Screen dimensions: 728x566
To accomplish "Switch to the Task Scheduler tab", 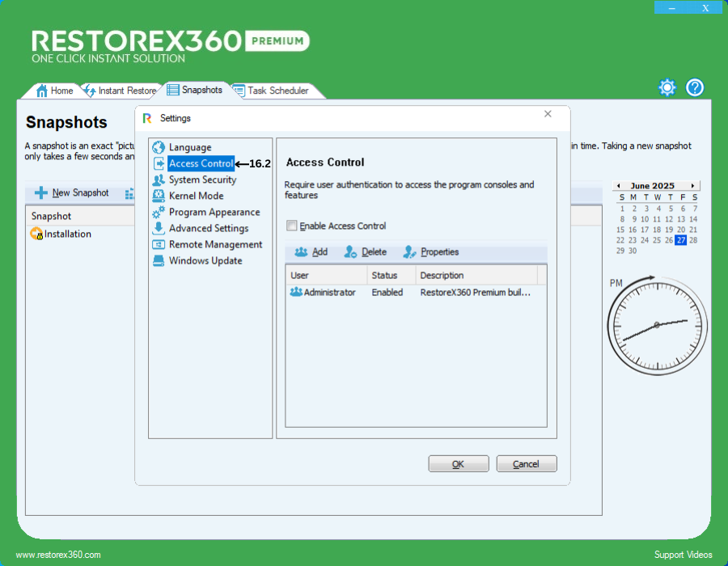I will coord(277,91).
